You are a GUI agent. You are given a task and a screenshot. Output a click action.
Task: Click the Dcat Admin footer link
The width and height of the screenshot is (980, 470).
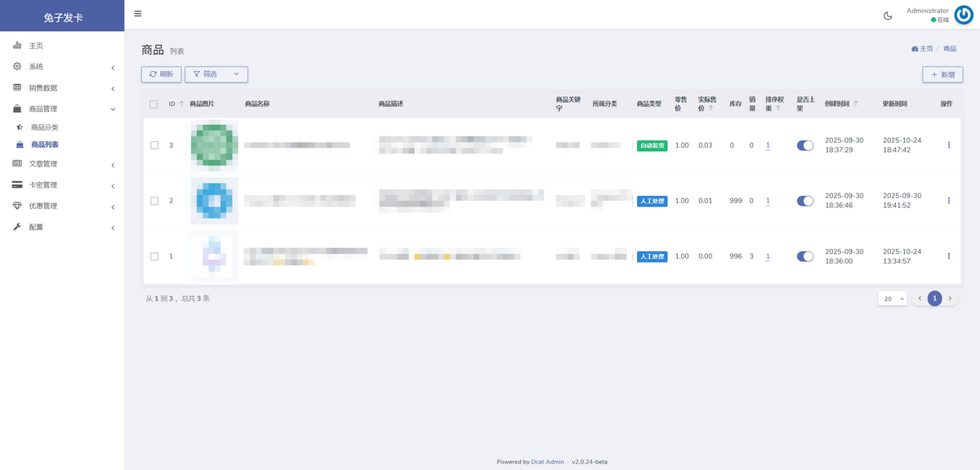547,462
